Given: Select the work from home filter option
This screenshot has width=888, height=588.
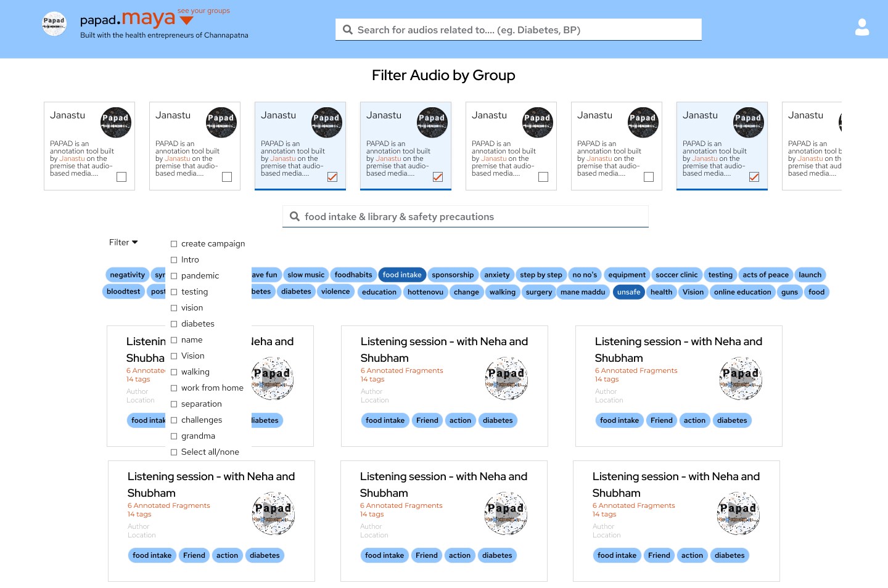Looking at the screenshot, I should 174,388.
